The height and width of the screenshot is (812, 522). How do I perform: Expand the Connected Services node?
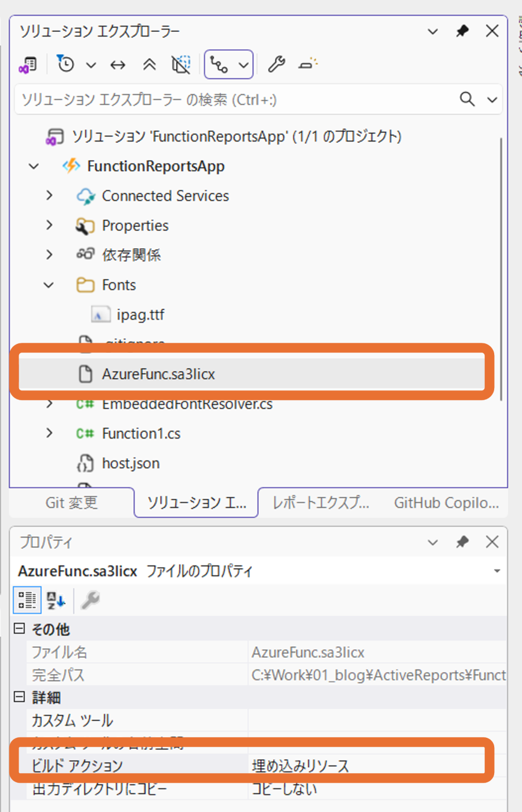click(49, 196)
